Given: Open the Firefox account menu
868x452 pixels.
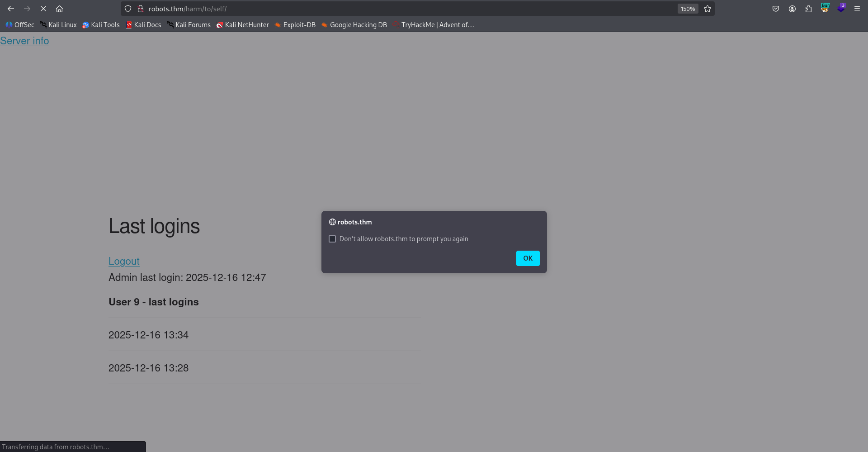Looking at the screenshot, I should 792,9.
